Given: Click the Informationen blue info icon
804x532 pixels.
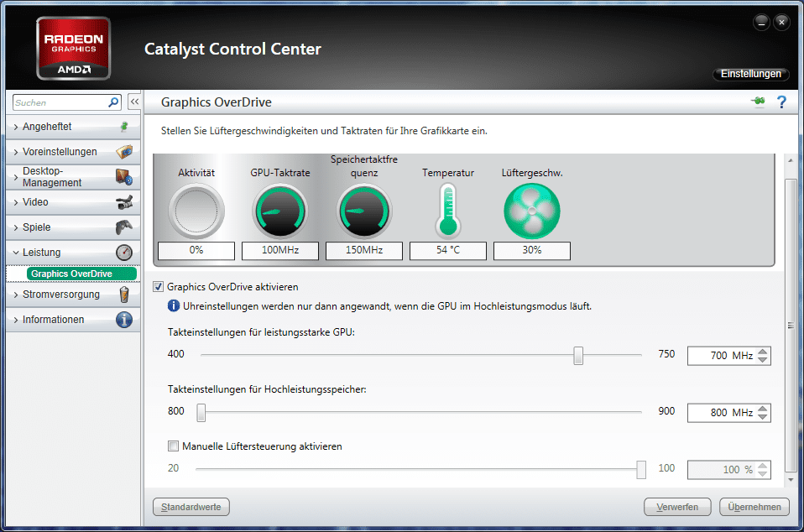Looking at the screenshot, I should 124,320.
